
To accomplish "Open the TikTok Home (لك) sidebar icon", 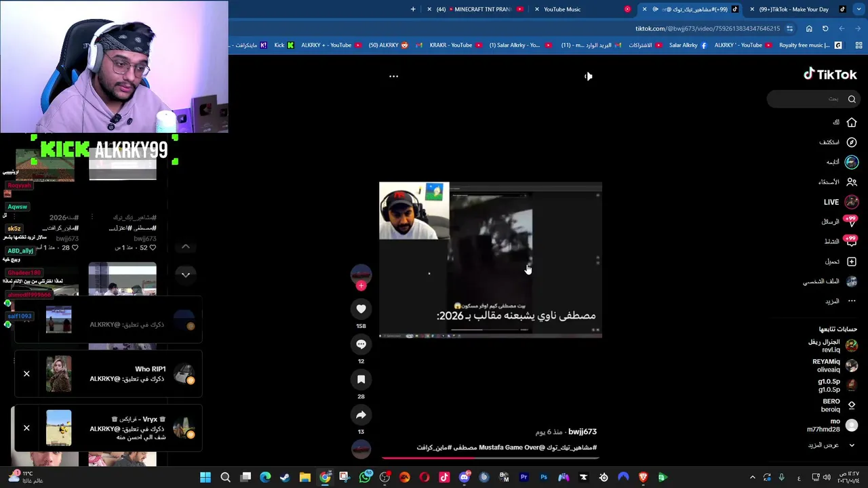I will [852, 123].
